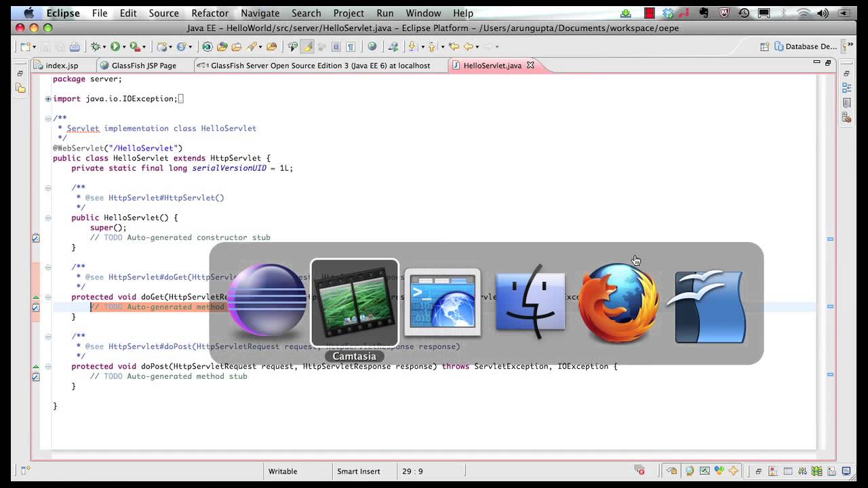The height and width of the screenshot is (488, 868).
Task: Click the Package Explorer fast view icon
Action: click(20, 88)
